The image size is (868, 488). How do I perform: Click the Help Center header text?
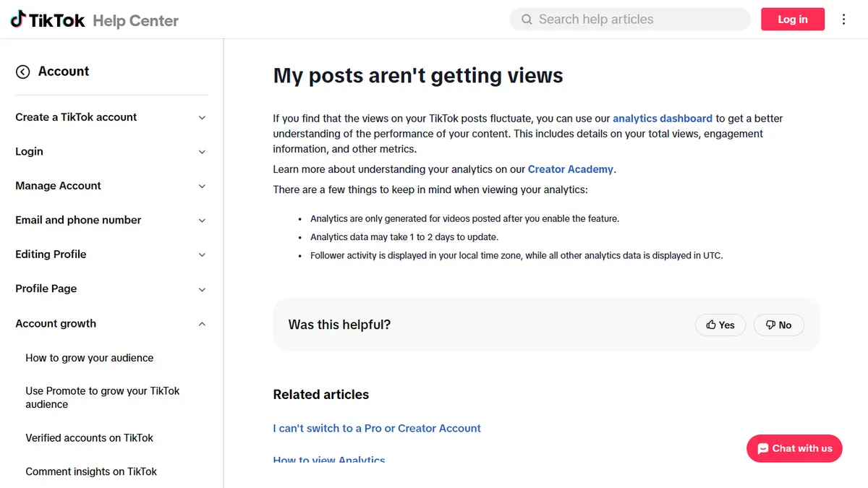pos(135,21)
